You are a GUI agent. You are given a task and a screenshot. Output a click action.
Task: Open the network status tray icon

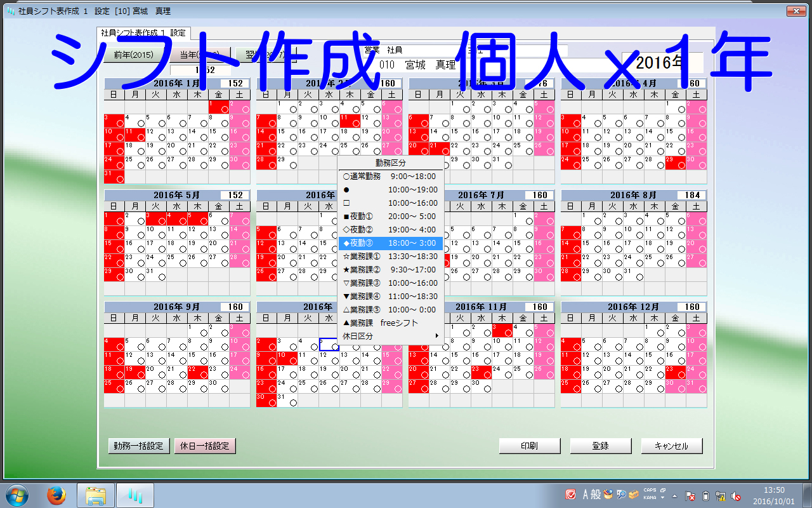(721, 495)
